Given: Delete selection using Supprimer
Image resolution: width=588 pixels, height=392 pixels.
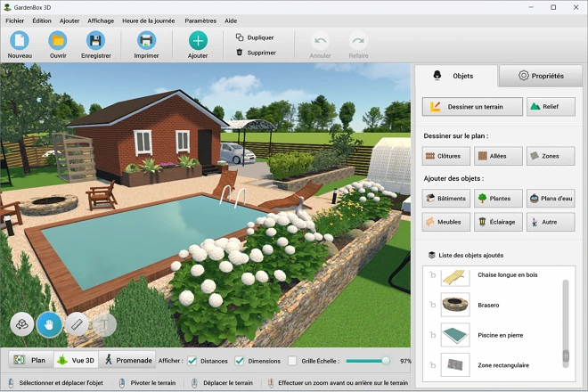Looking at the screenshot, I should click(x=256, y=53).
